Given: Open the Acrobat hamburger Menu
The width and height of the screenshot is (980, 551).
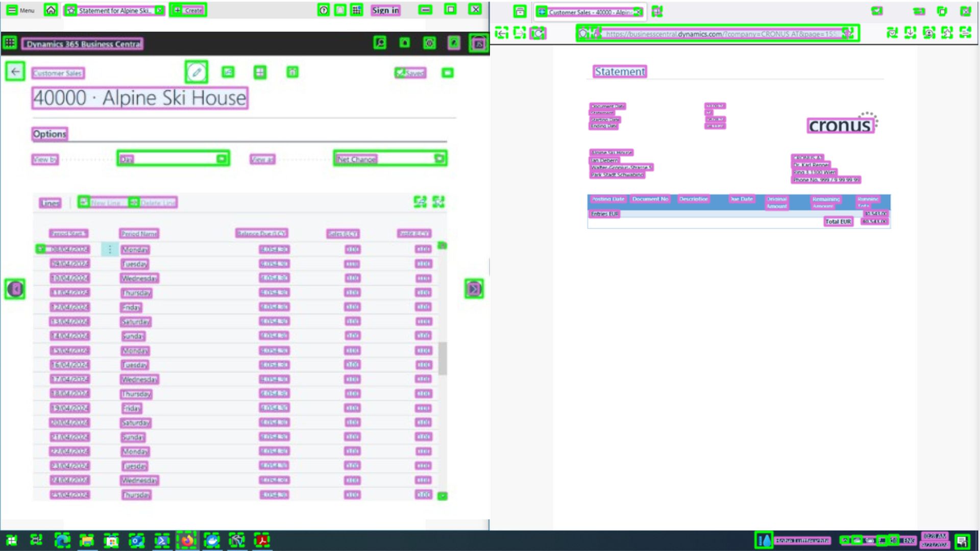Looking at the screenshot, I should coord(20,10).
